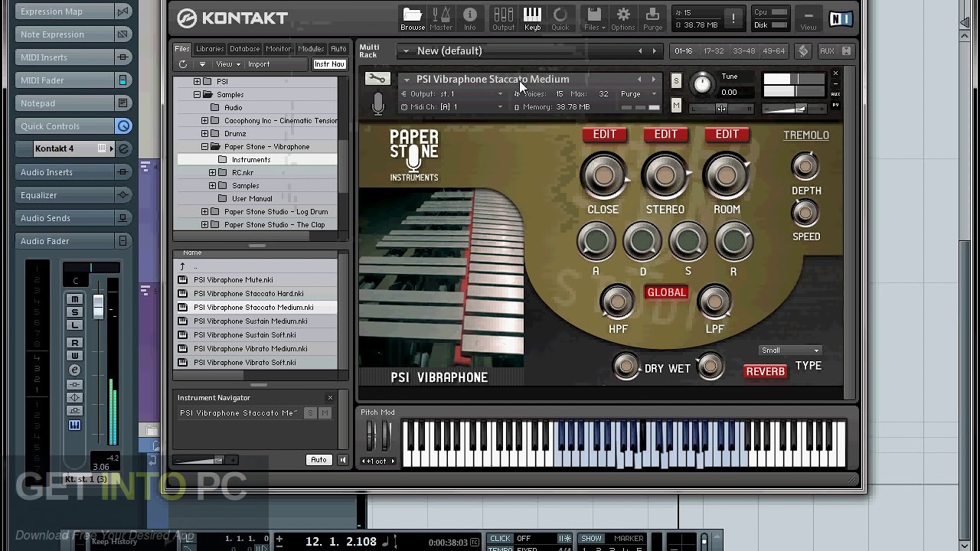Image resolution: width=980 pixels, height=551 pixels.
Task: Toggle the Keyb on-screen keyboard
Action: click(x=532, y=18)
